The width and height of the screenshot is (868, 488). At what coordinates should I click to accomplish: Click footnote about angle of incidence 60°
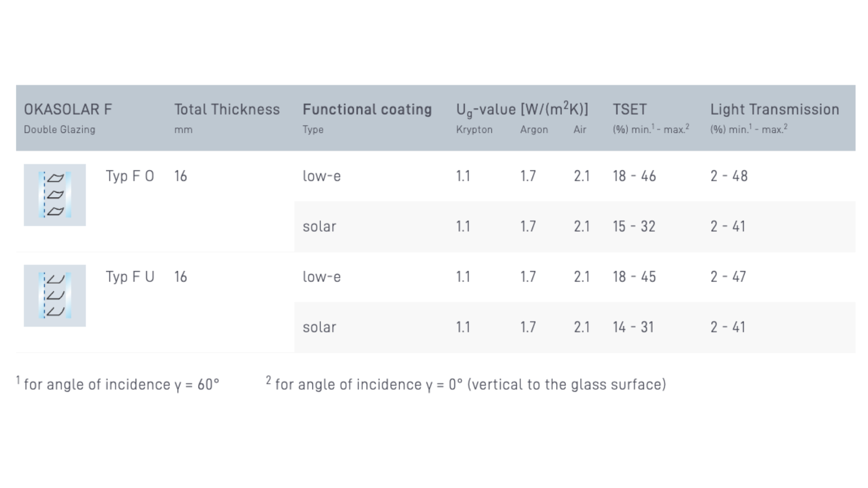(118, 384)
